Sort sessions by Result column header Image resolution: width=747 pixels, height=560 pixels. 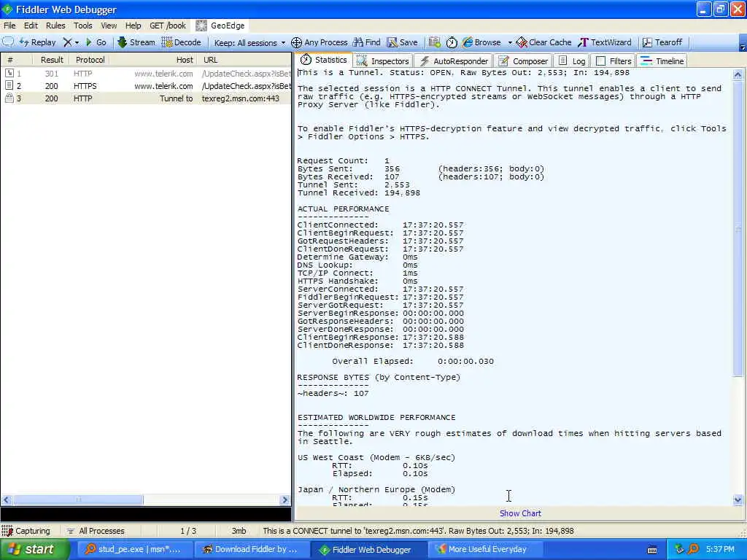tap(52, 60)
